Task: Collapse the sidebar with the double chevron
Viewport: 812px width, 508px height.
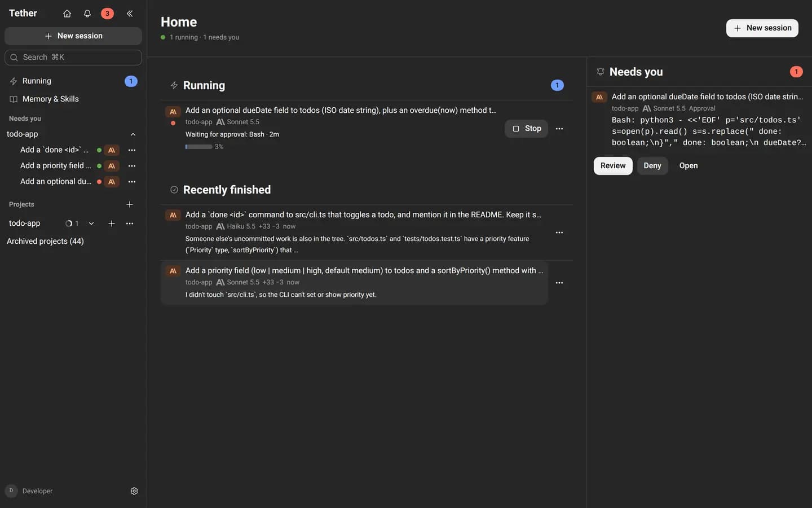Action: (x=130, y=14)
